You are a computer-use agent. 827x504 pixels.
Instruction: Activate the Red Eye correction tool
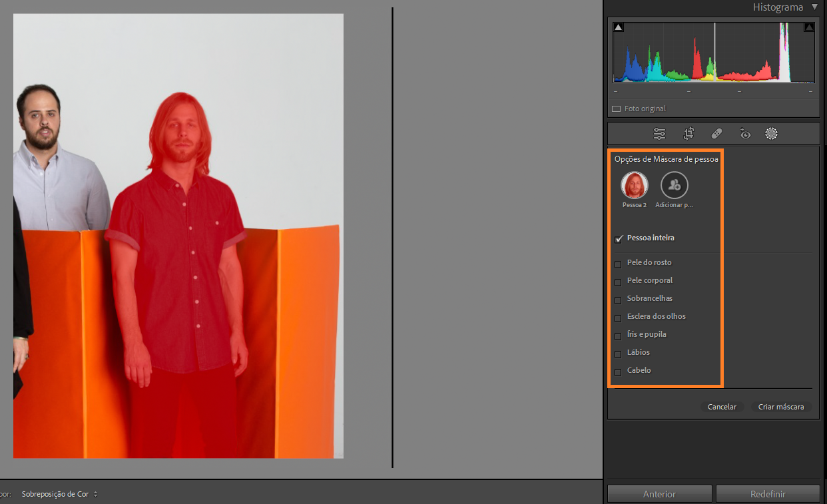pos(745,134)
